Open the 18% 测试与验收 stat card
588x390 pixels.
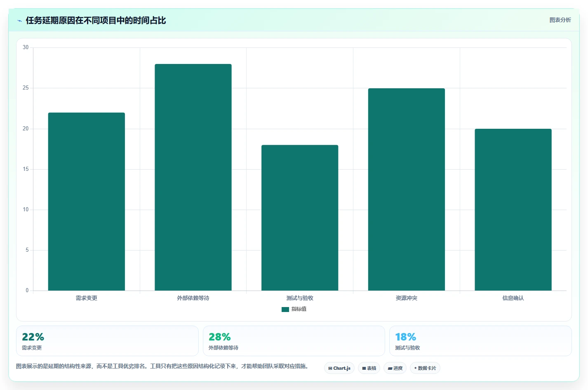point(480,341)
